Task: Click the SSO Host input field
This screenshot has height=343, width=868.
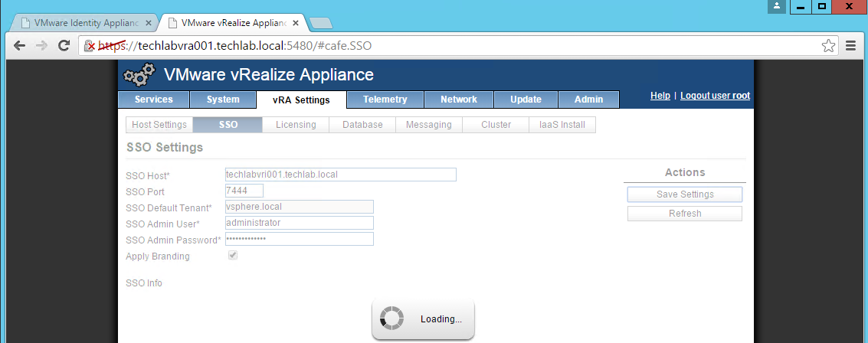Action: point(341,175)
